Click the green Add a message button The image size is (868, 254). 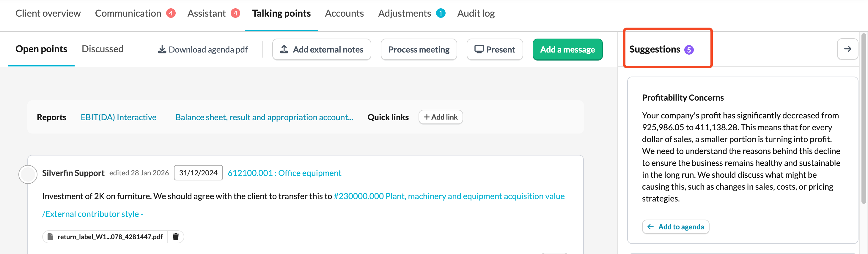click(567, 50)
